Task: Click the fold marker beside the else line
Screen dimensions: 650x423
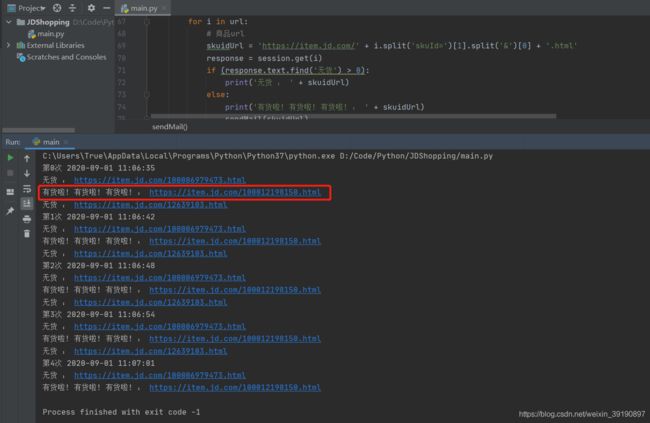Action: [147, 95]
